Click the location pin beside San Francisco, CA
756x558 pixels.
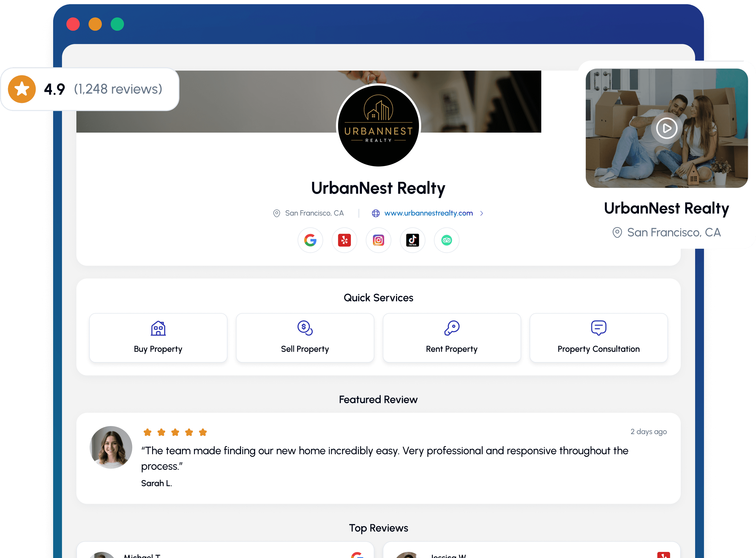pos(276,213)
